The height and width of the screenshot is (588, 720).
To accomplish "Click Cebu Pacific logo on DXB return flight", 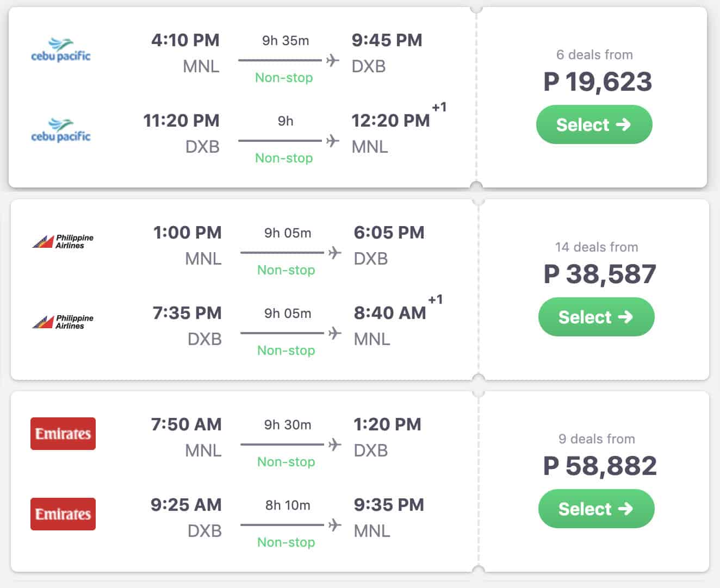I will (x=61, y=130).
